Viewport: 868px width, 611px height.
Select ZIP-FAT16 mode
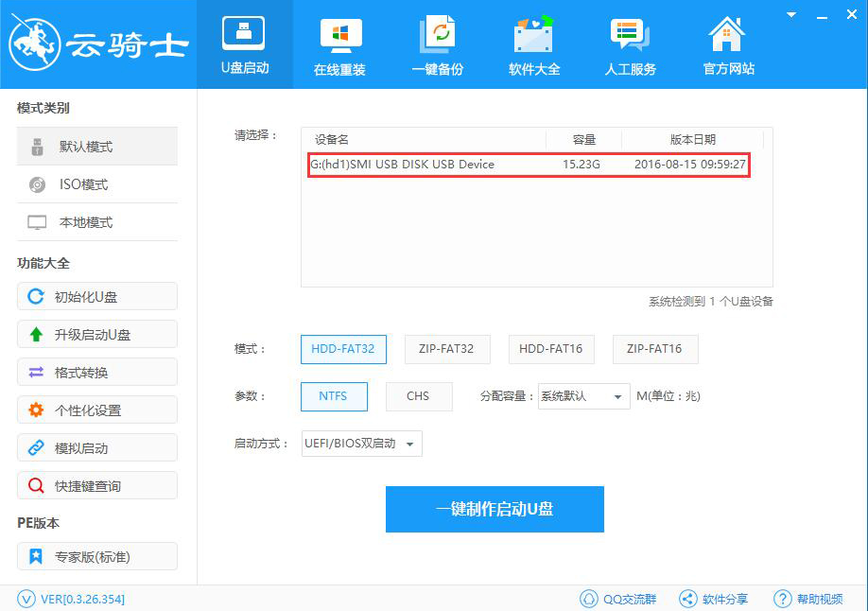click(655, 349)
